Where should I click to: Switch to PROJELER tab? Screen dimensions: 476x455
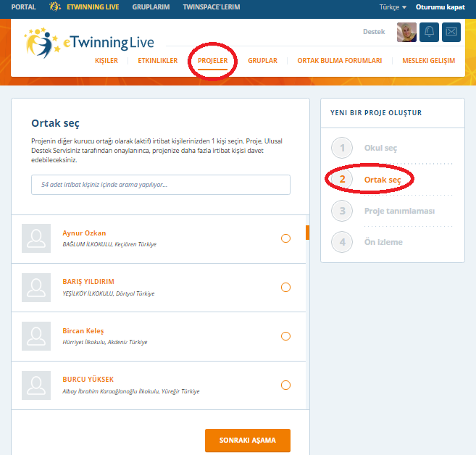coord(212,61)
